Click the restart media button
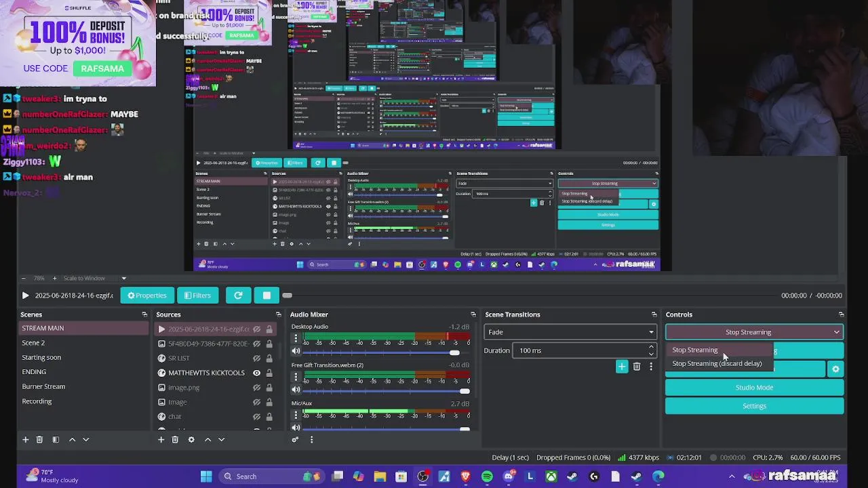This screenshot has height=488, width=868. 238,296
